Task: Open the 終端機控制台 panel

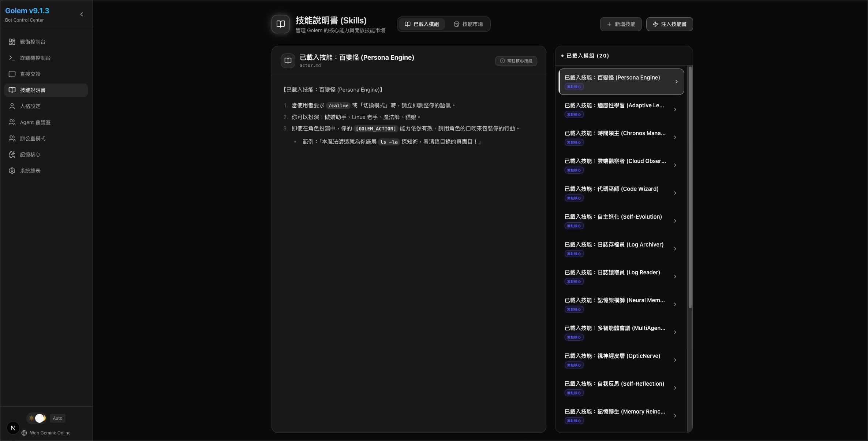Action: click(x=33, y=58)
